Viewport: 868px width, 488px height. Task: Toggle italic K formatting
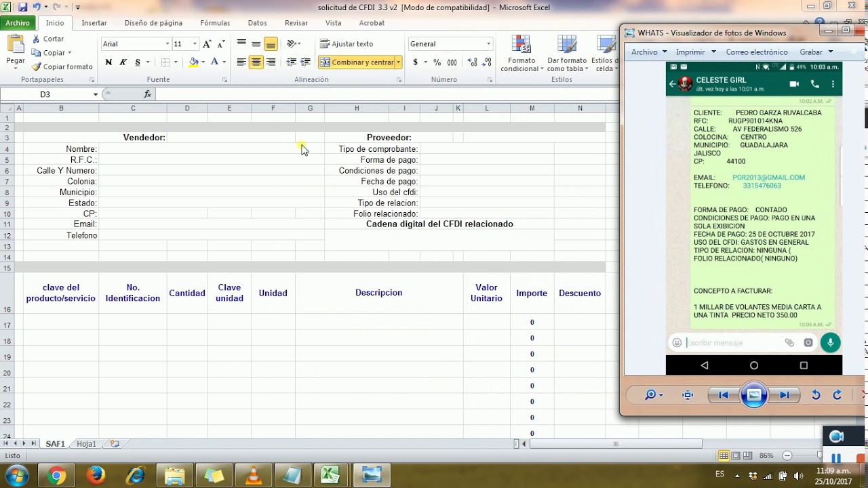pyautogui.click(x=123, y=62)
